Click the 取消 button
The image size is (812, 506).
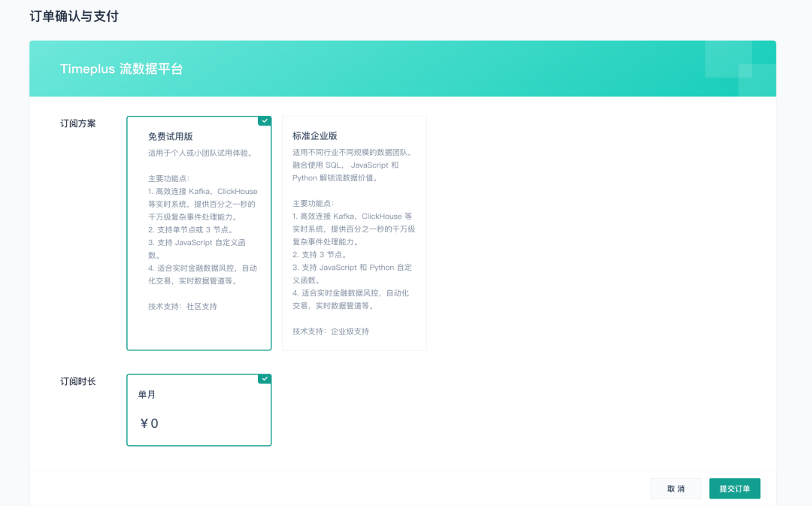pyautogui.click(x=676, y=489)
